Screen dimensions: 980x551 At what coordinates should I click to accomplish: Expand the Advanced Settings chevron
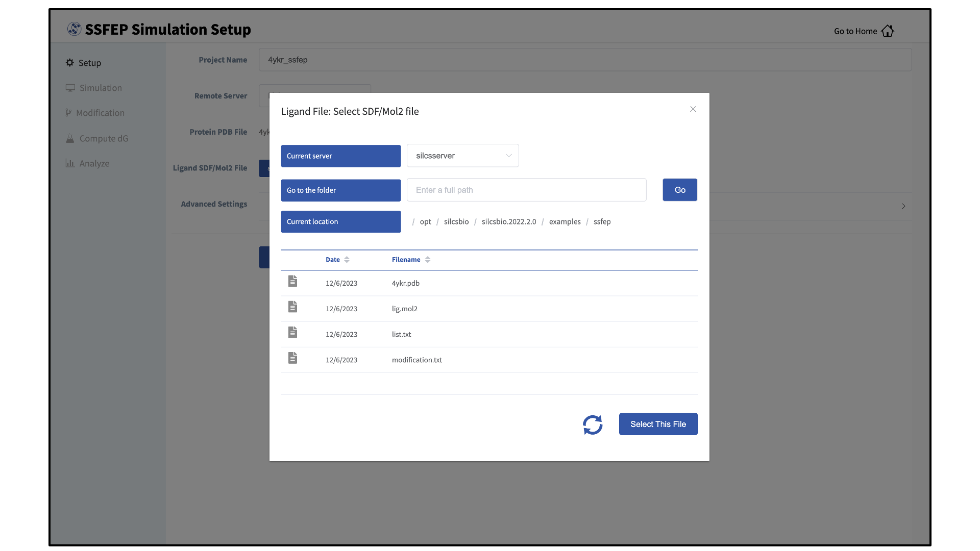[903, 206]
